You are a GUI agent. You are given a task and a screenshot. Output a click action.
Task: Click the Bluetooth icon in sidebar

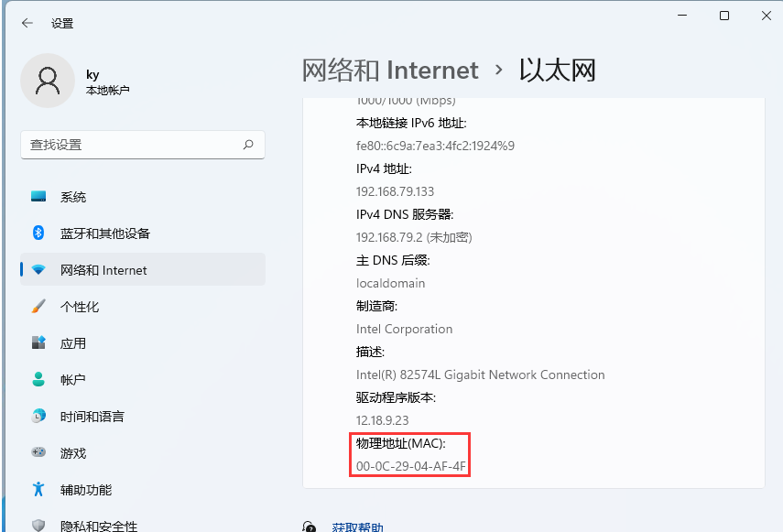pos(38,233)
